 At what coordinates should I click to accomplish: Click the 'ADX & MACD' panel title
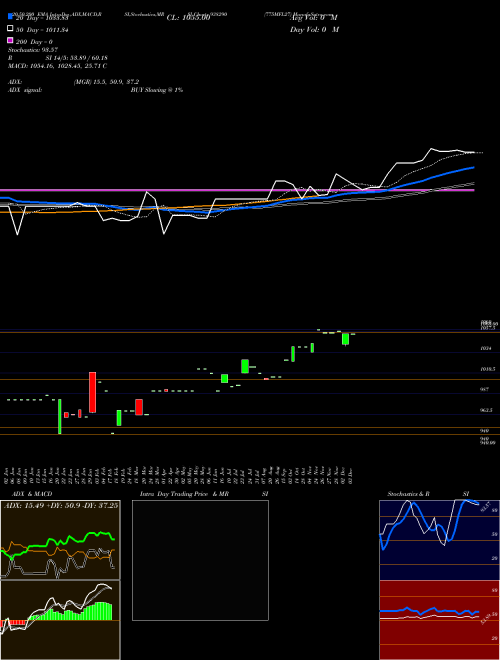[32, 494]
